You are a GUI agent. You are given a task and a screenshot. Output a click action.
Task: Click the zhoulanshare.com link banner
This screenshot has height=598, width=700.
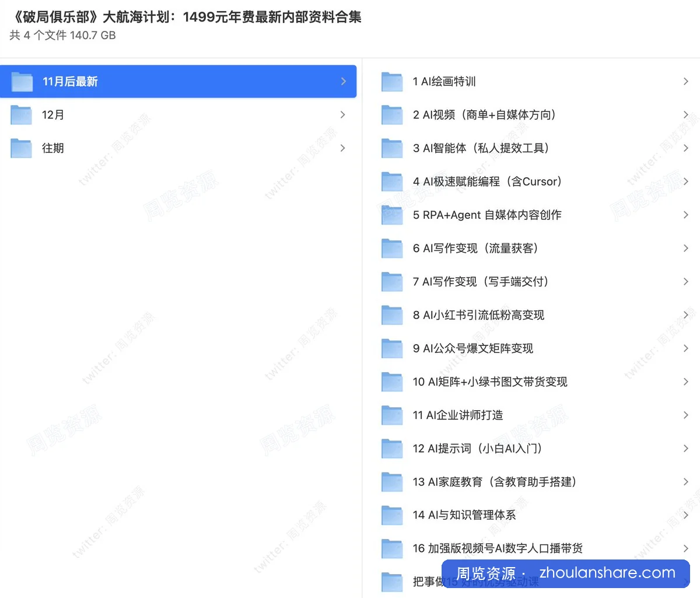pyautogui.click(x=566, y=573)
